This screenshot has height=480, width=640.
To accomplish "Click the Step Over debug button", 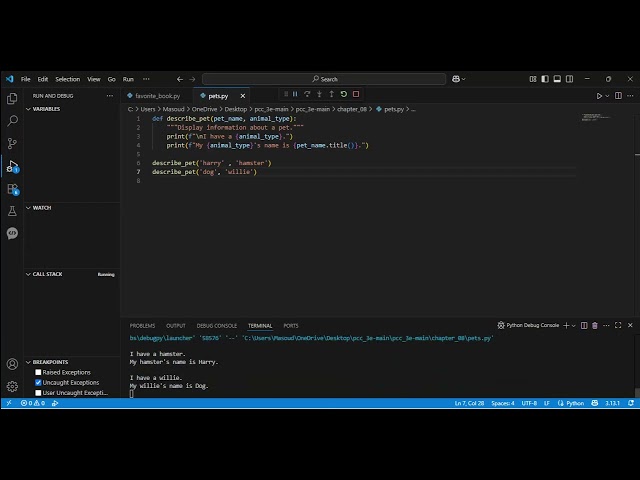I will (307, 94).
